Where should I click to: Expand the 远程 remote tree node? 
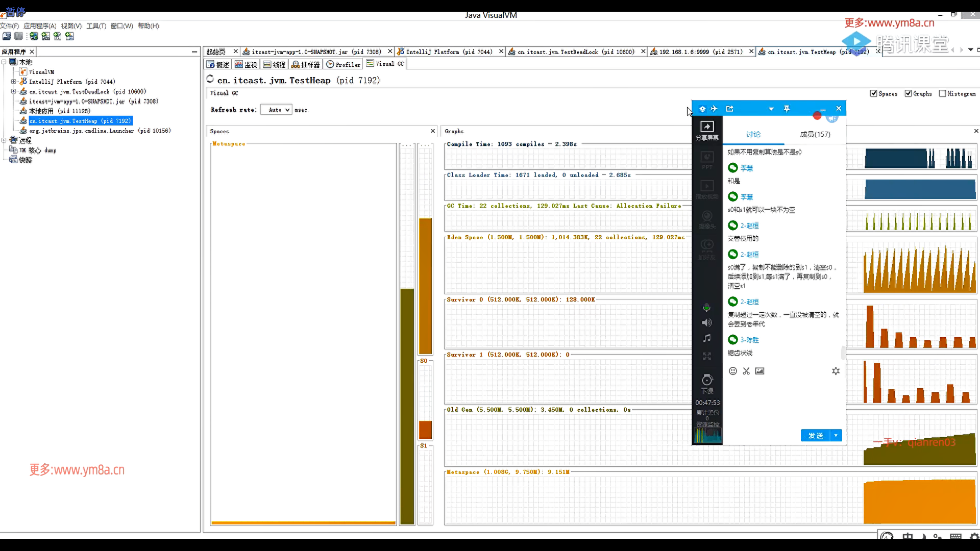pyautogui.click(x=4, y=140)
